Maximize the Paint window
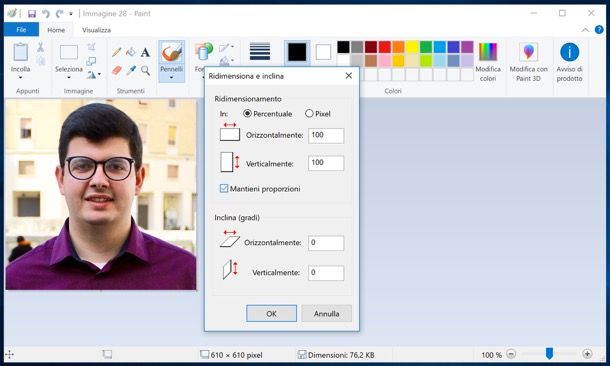The width and height of the screenshot is (610, 366). 563,13
